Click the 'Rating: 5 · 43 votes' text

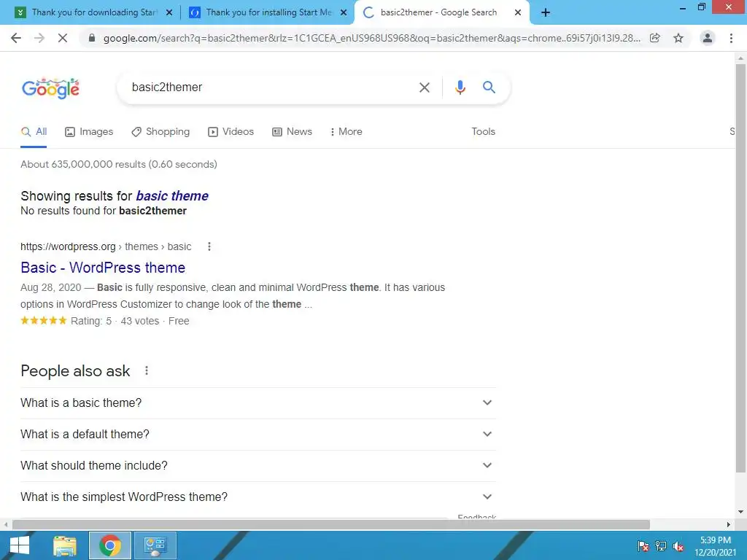pyautogui.click(x=115, y=321)
